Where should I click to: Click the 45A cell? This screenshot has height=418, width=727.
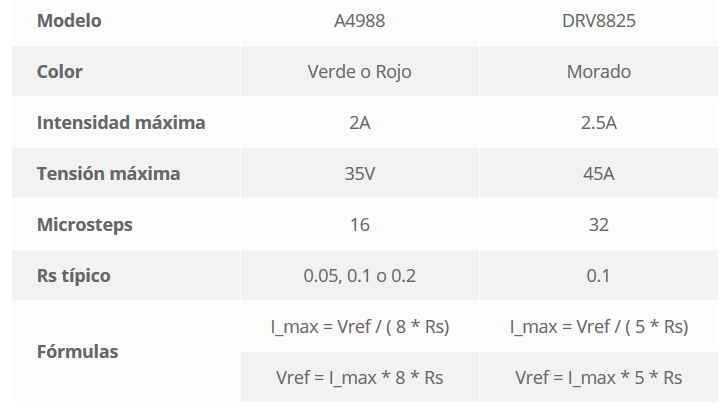tap(599, 174)
